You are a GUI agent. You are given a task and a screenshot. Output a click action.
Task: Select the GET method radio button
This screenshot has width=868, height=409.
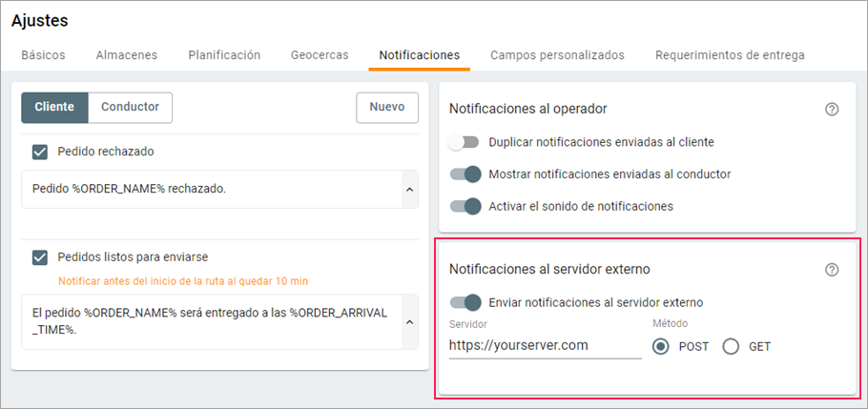[x=732, y=347]
